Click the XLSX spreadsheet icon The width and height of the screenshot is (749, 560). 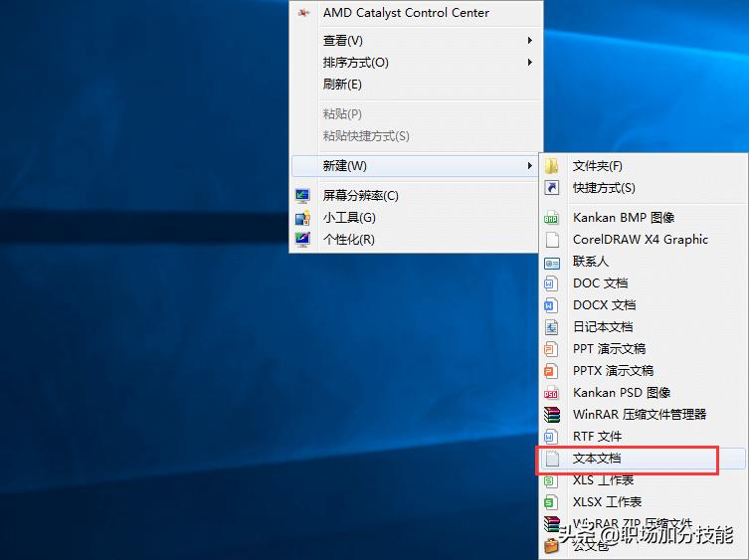pyautogui.click(x=551, y=502)
